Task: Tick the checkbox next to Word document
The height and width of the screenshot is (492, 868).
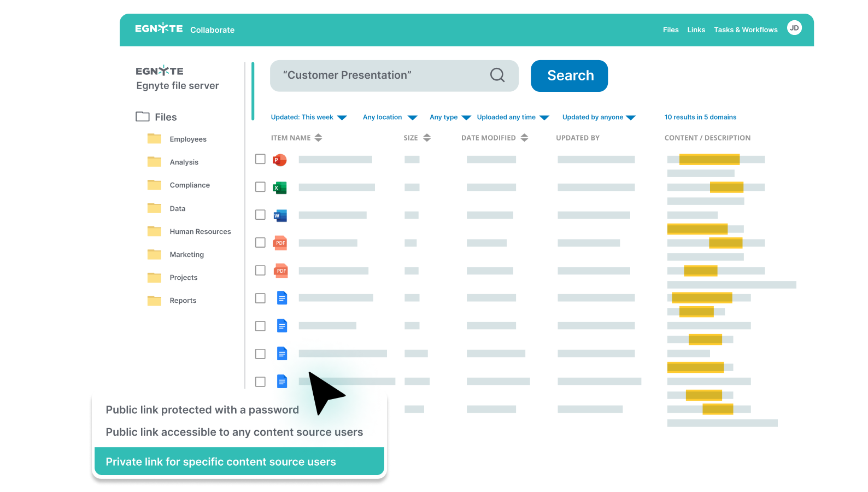Action: (260, 215)
